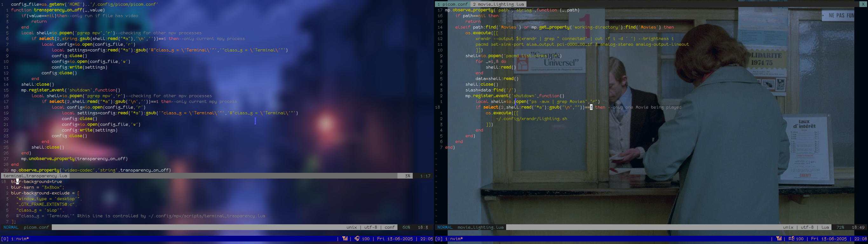
Task: Click the speaker volume icon in right tmux bar
Action: tap(791, 239)
